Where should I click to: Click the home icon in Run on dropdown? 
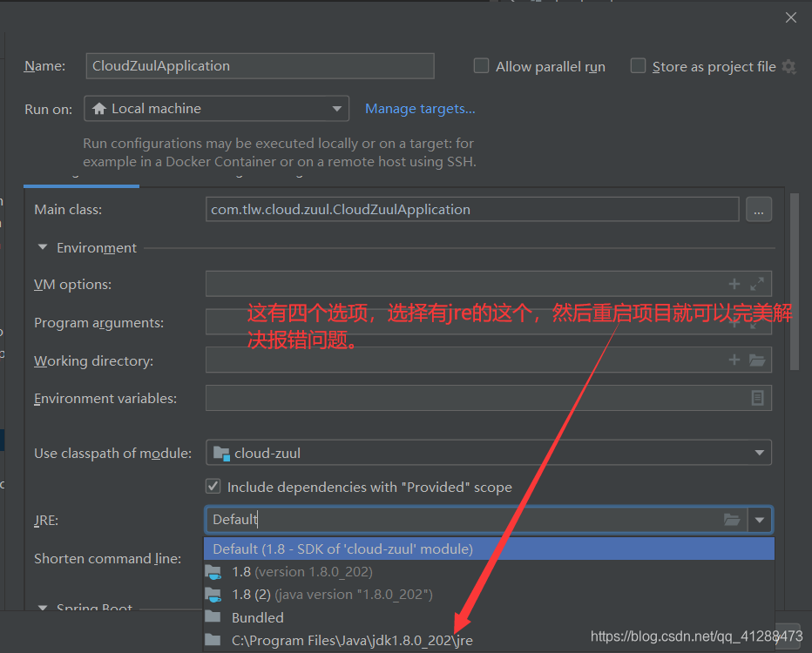point(99,109)
